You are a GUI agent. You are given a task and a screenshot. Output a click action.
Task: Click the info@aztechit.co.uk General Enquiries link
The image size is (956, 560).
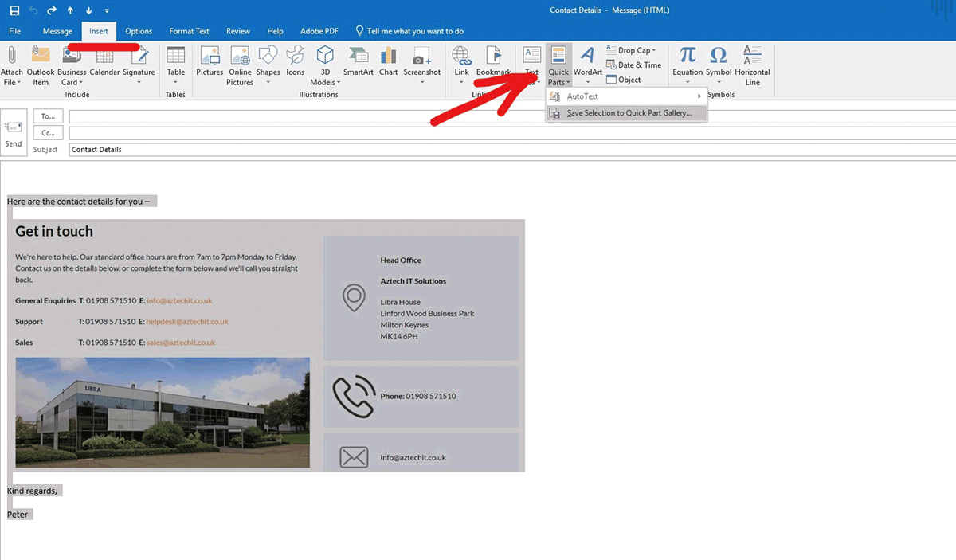(x=179, y=301)
